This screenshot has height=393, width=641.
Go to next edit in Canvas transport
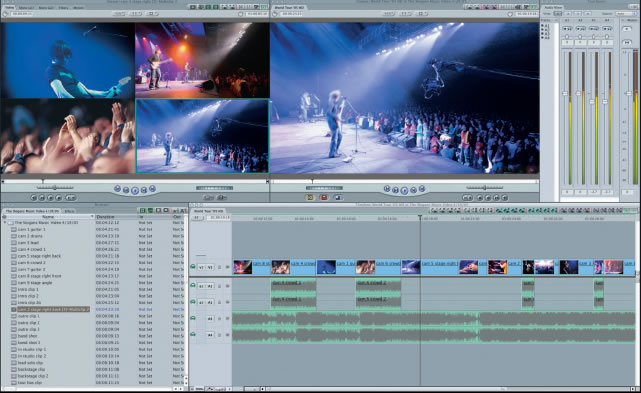click(x=422, y=189)
